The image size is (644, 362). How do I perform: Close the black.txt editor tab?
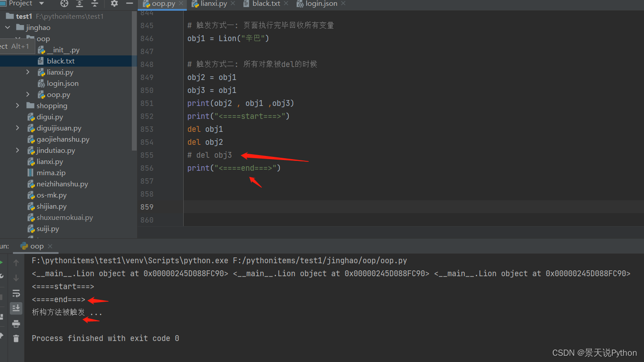point(286,4)
